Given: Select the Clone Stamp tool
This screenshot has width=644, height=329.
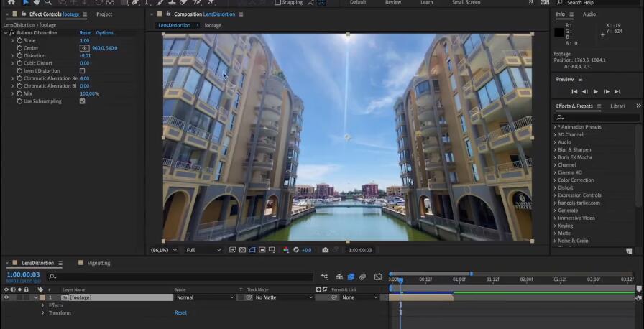Looking at the screenshot, I should click(172, 2).
